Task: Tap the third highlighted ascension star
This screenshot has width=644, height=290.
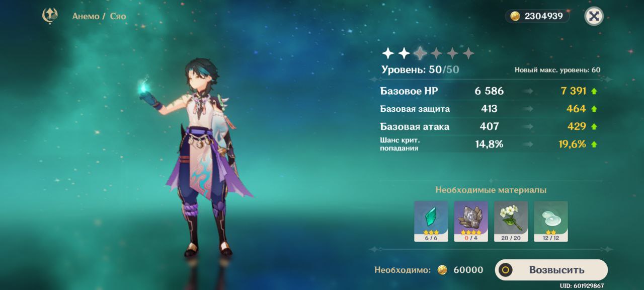Action: [420, 53]
